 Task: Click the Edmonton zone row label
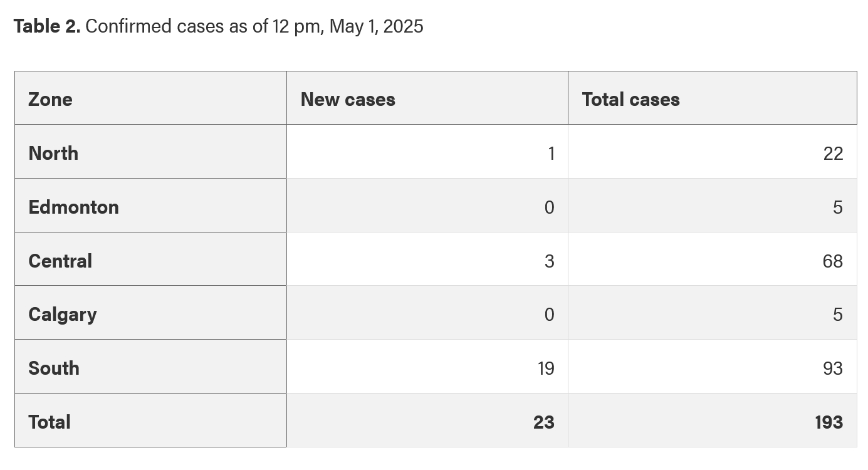[x=73, y=207]
